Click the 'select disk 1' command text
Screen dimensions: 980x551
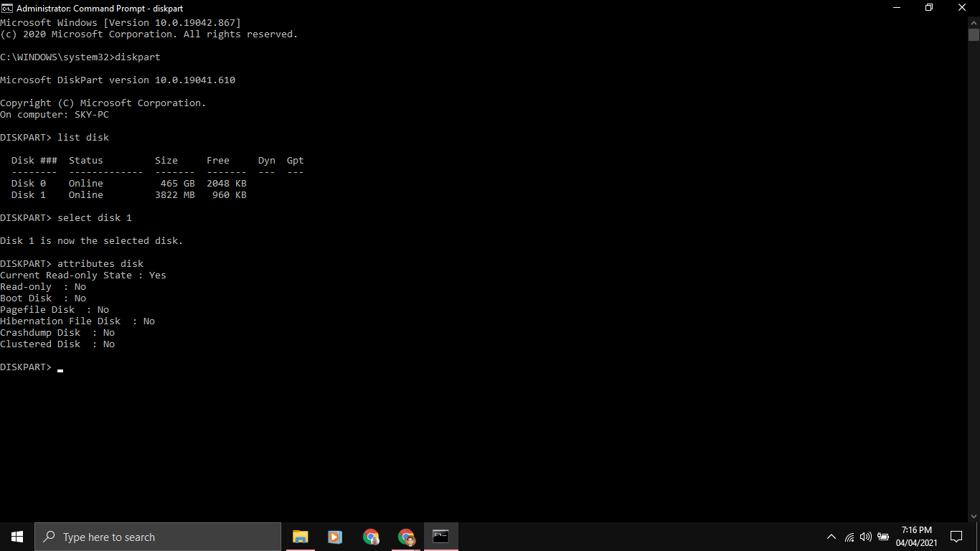[95, 218]
